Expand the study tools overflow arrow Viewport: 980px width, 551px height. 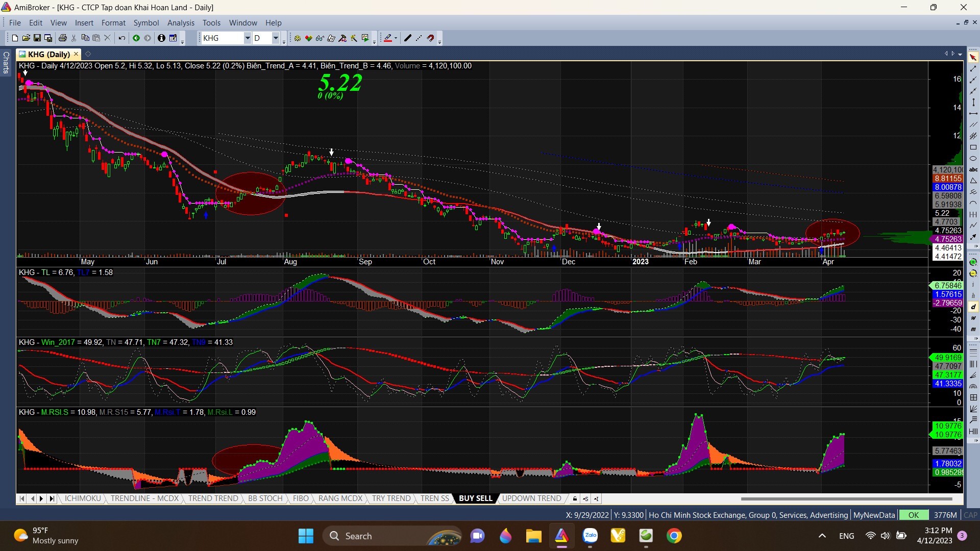tap(975, 440)
